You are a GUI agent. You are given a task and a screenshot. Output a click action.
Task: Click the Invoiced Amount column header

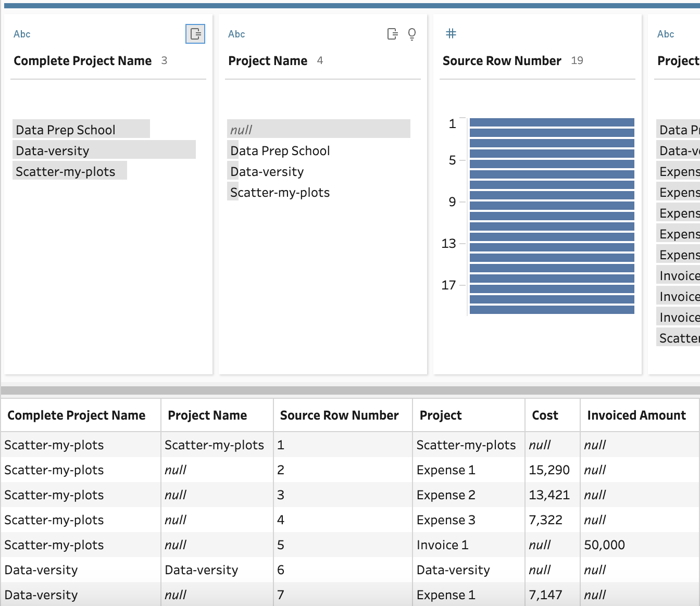[636, 415]
